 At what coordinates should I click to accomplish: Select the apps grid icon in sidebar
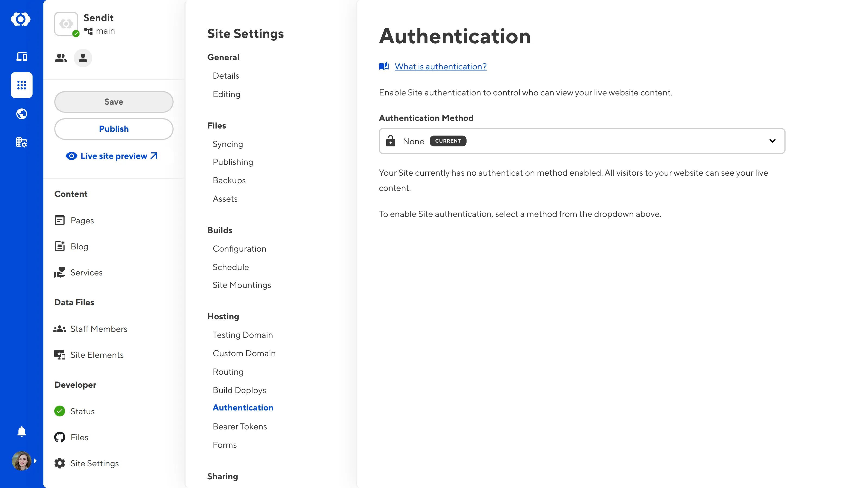(22, 85)
